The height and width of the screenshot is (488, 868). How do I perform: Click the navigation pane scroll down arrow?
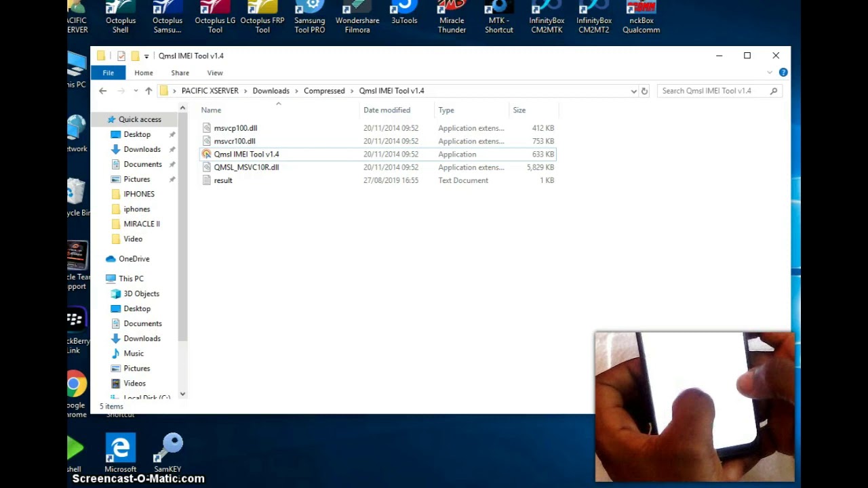click(182, 394)
